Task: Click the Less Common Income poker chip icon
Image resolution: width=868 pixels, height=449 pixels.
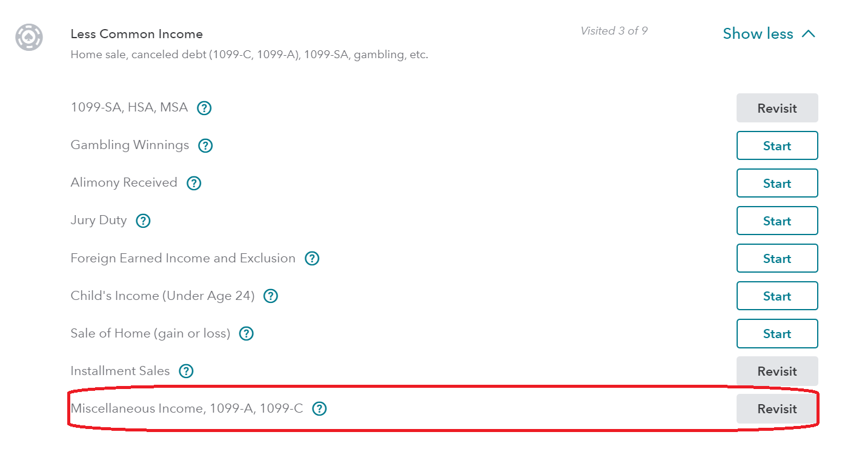Action: click(29, 38)
